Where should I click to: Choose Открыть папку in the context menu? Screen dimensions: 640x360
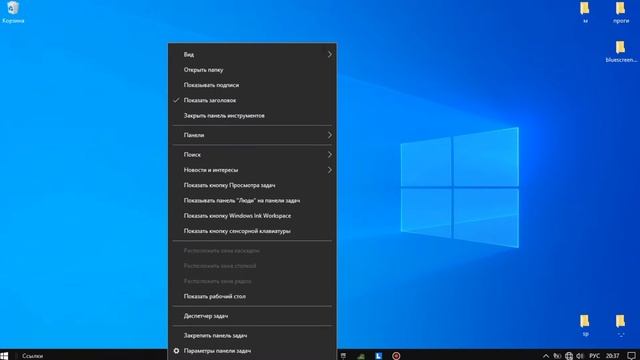(x=252, y=70)
